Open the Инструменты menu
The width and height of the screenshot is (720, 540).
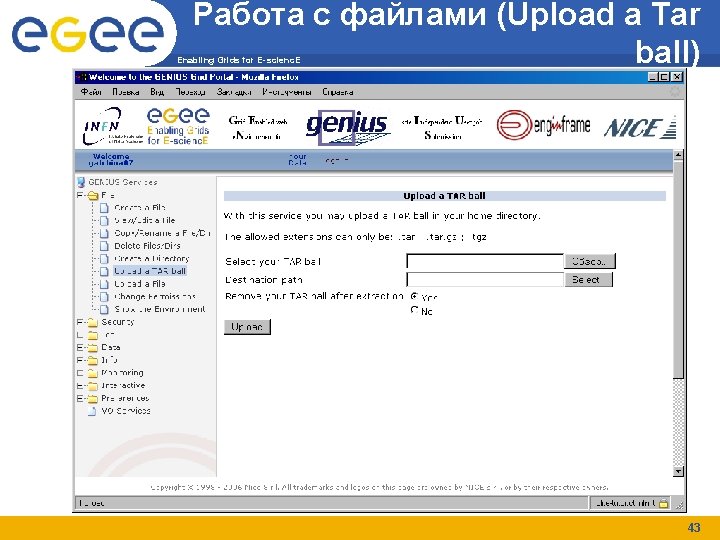click(x=287, y=92)
